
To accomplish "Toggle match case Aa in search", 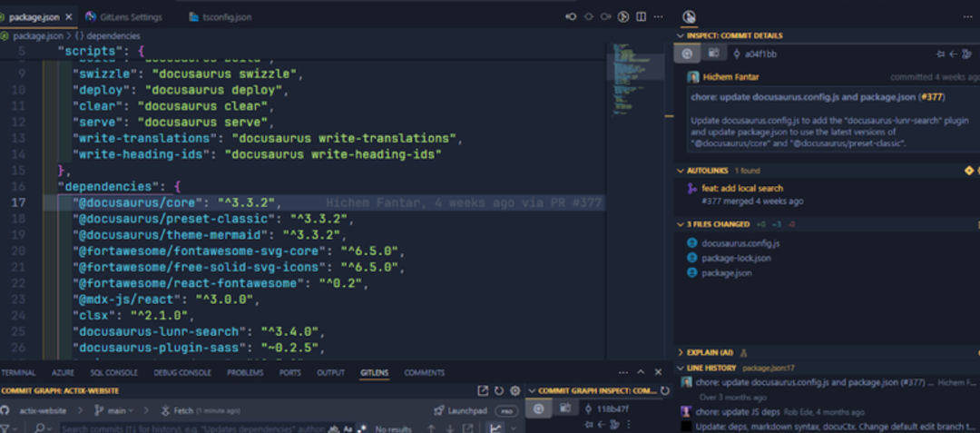I will click(348, 428).
